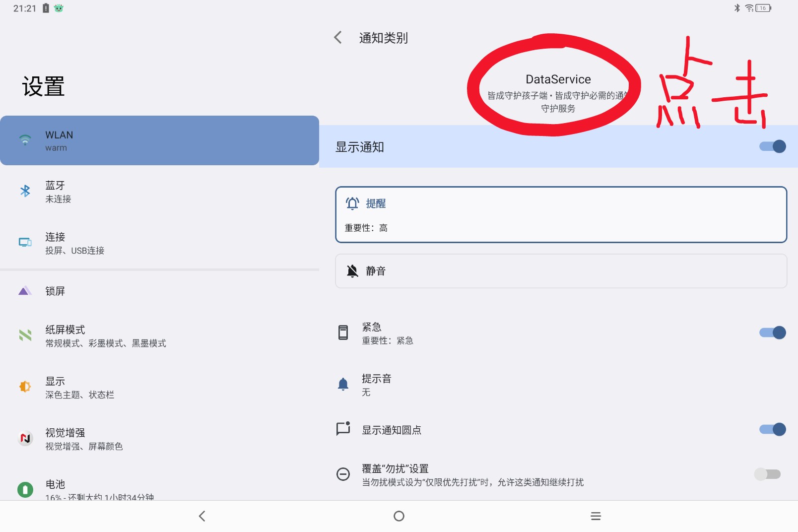Viewport: 798px width, 532px height.
Task: Enable the 覆盖“勿扰”设置 switch
Action: pos(768,474)
